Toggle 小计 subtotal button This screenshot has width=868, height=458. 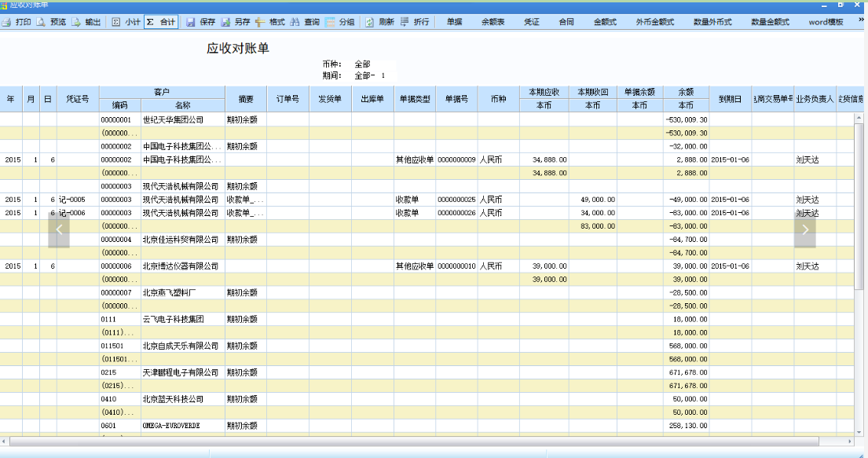[x=126, y=22]
